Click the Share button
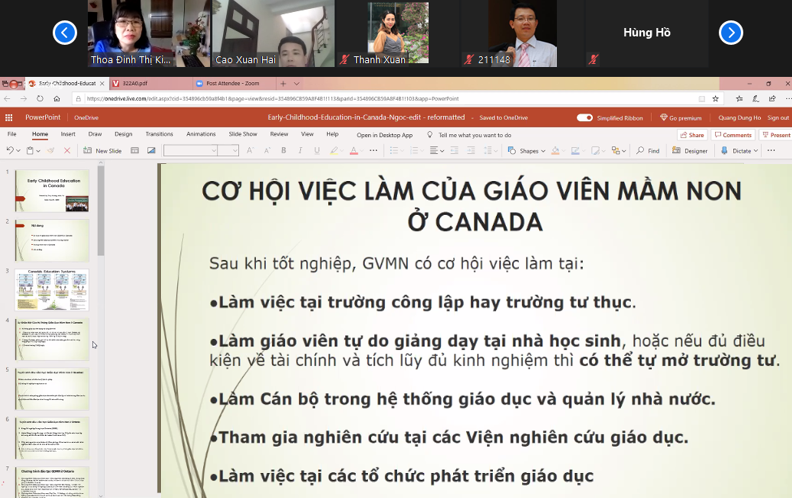The height and width of the screenshot is (498, 792). [692, 135]
